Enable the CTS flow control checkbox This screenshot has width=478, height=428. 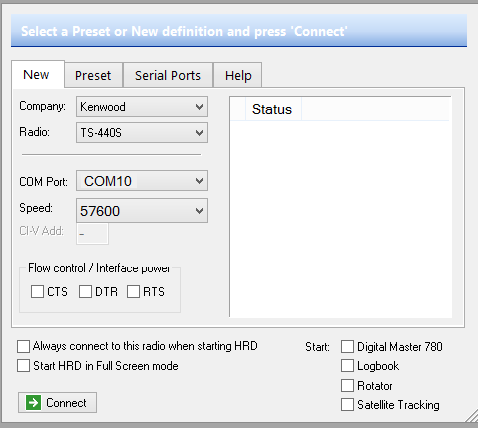pos(37,292)
